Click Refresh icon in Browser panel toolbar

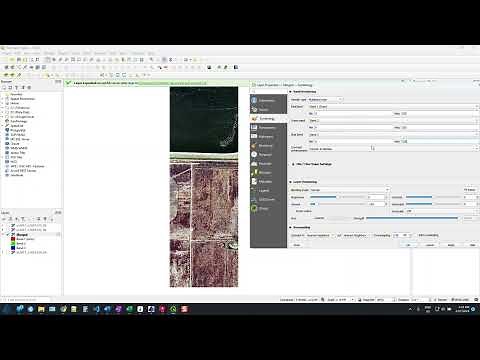click(10, 87)
